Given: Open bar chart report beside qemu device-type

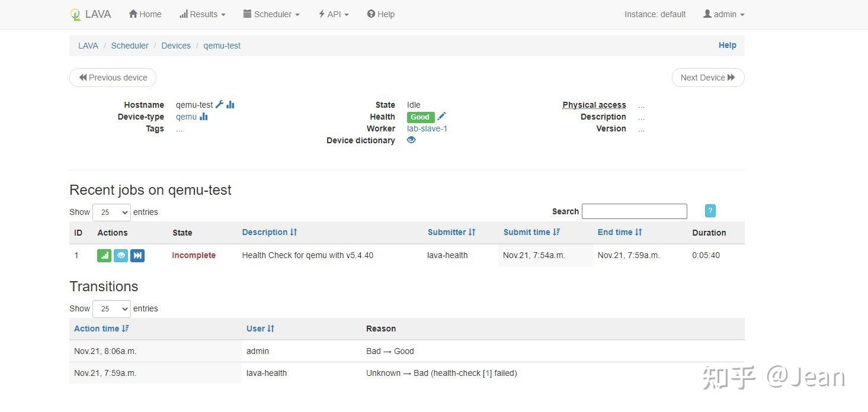Looking at the screenshot, I should 204,117.
